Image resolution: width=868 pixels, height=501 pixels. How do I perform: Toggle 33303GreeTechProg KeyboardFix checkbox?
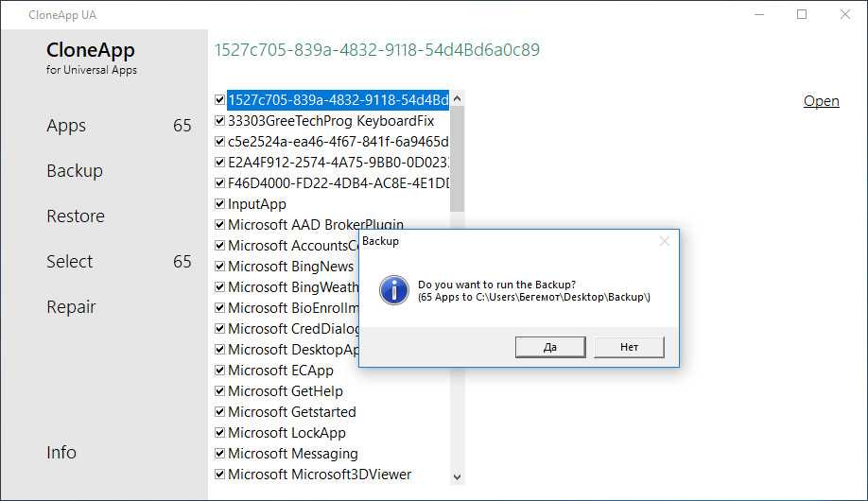(220, 121)
